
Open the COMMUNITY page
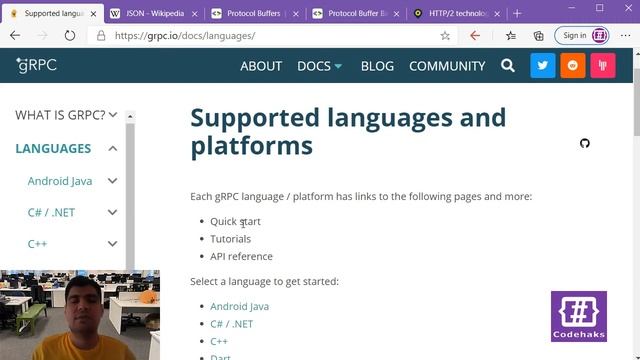(447, 66)
